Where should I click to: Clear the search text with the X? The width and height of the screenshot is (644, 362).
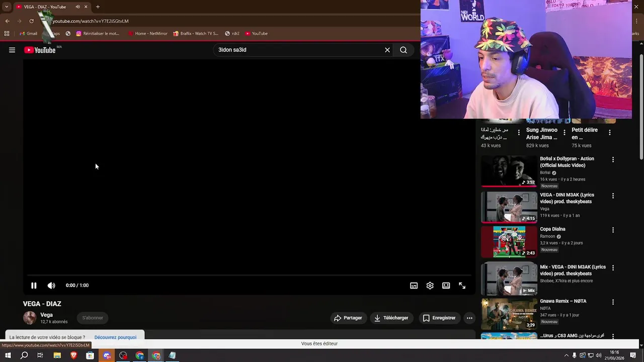click(387, 50)
